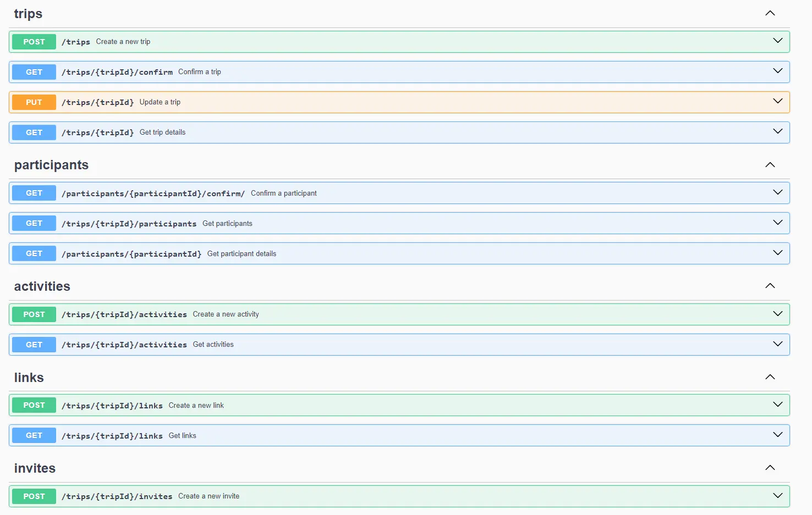This screenshot has width=812, height=515.
Task: Click the POST badge for Create a new invite
Action: point(34,496)
